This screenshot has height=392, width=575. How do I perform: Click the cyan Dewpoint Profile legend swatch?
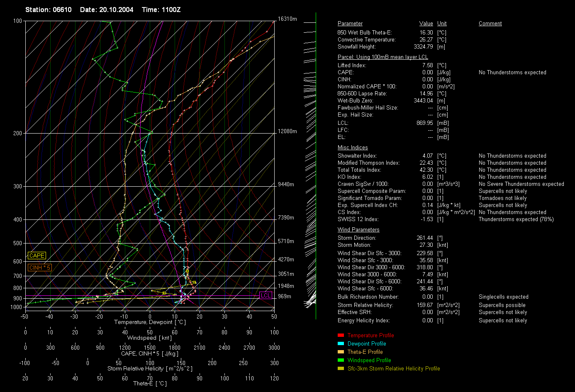pos(341,343)
